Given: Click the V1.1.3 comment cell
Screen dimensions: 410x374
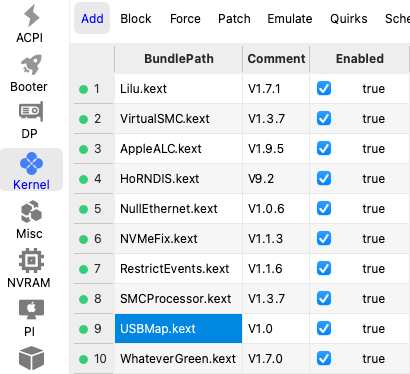Looking at the screenshot, I should click(x=276, y=239).
